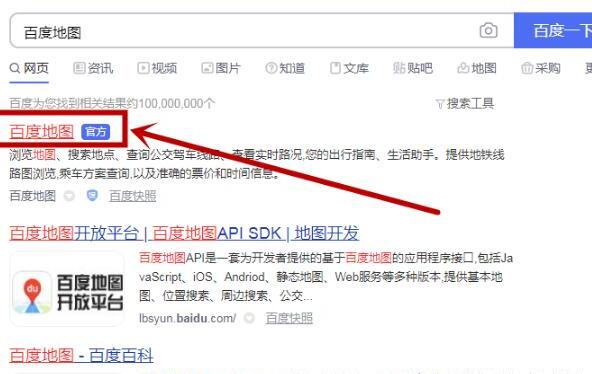The image size is (592, 374).
Task: Open the 贴吧 tab
Action: [413, 68]
